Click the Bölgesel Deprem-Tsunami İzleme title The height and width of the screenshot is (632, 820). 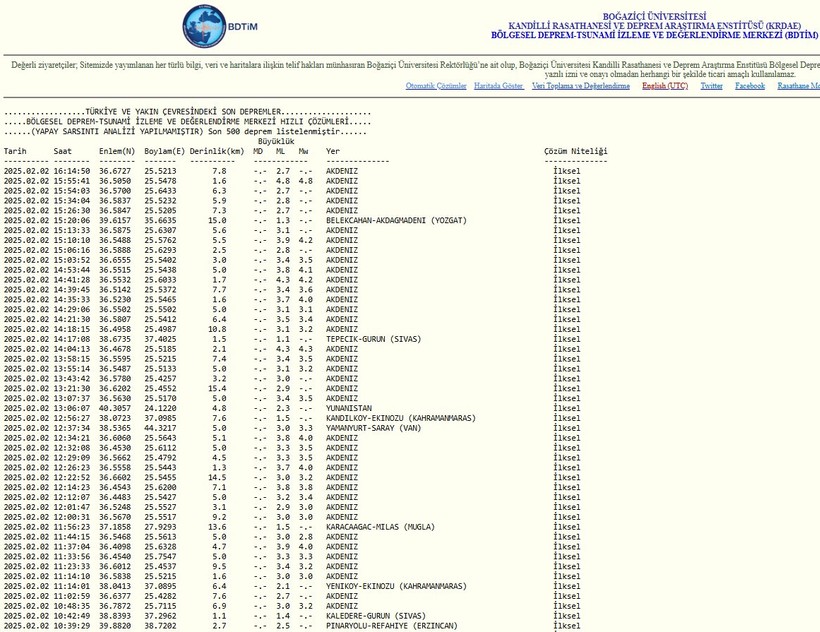654,35
